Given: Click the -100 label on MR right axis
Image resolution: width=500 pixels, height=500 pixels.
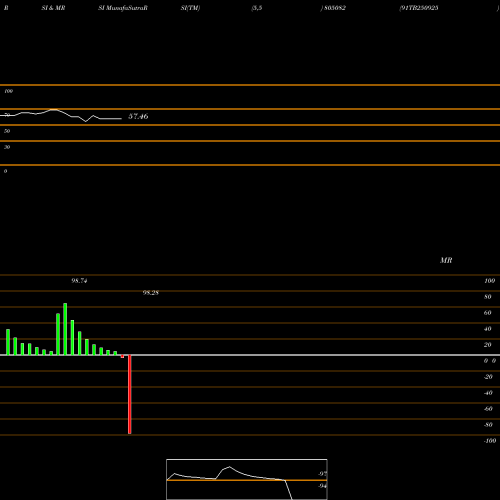Looking at the screenshot, I should coord(490,441).
